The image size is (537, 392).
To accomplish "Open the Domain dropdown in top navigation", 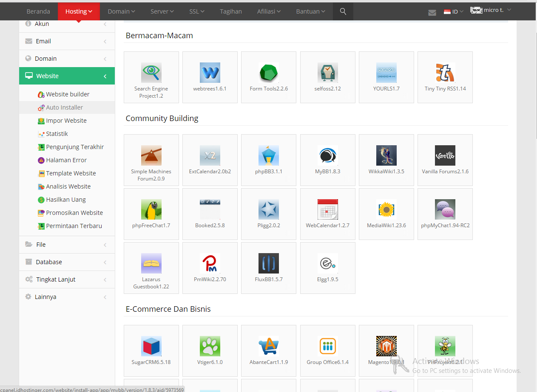I will (x=122, y=11).
